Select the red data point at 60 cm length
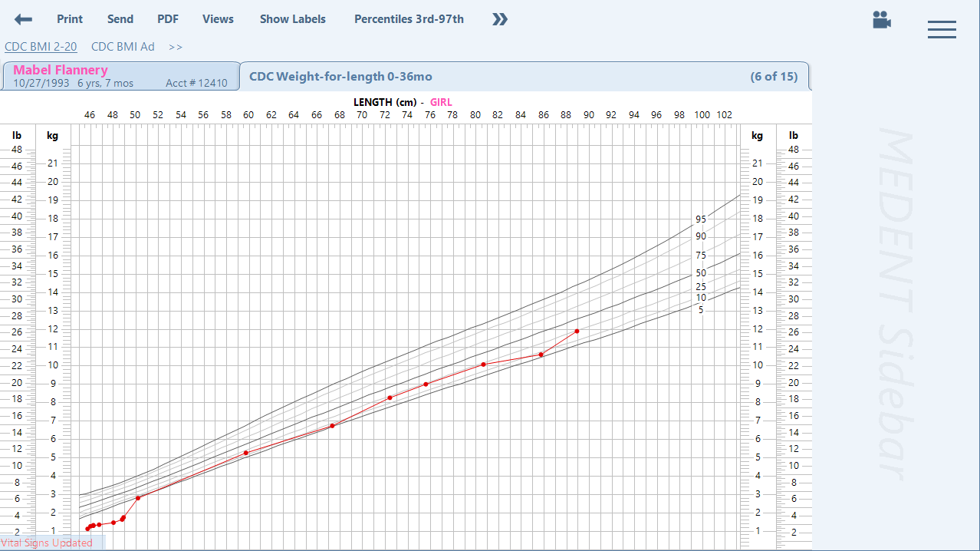The height and width of the screenshot is (551, 980). click(246, 453)
